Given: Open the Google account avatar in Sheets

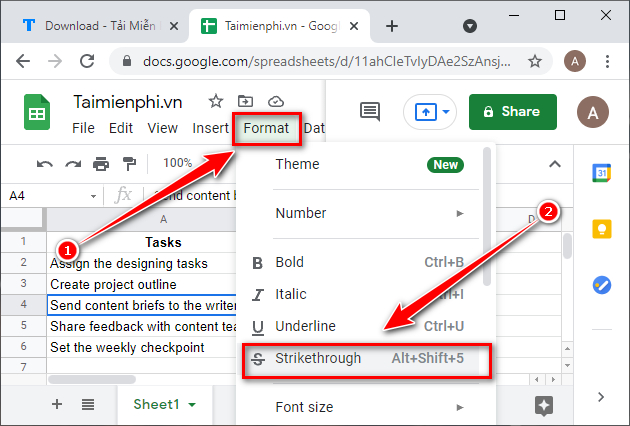Looking at the screenshot, I should (593, 112).
